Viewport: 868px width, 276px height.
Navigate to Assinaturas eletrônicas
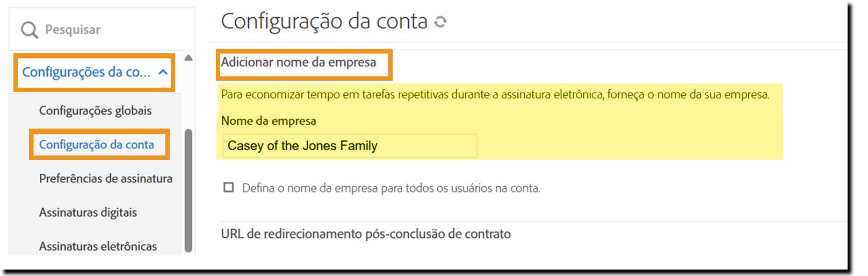tap(98, 246)
